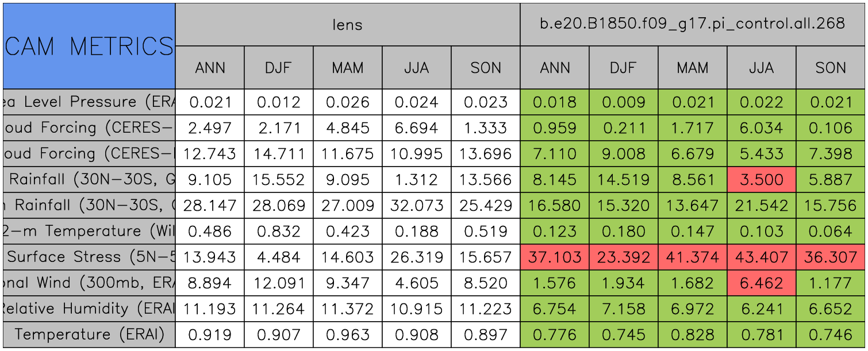Click the Zonal Wind (300mb) row label
The width and height of the screenshot is (868, 351).
(89, 283)
